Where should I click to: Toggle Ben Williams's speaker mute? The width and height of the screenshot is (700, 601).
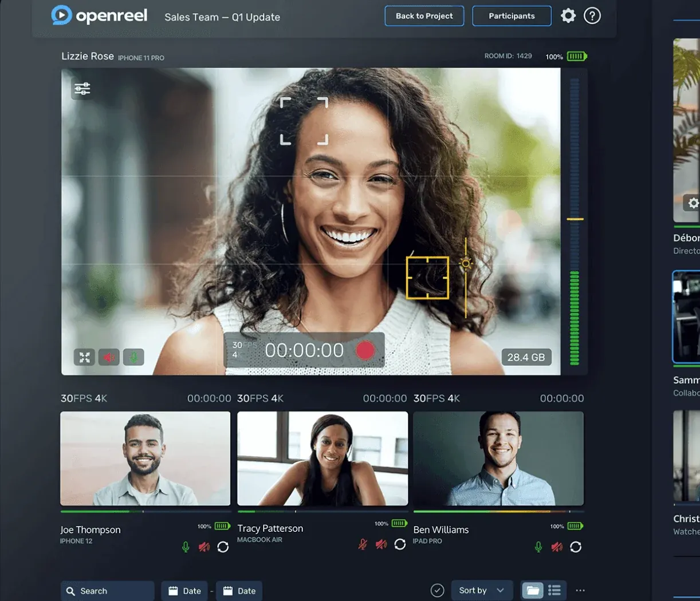pyautogui.click(x=557, y=547)
